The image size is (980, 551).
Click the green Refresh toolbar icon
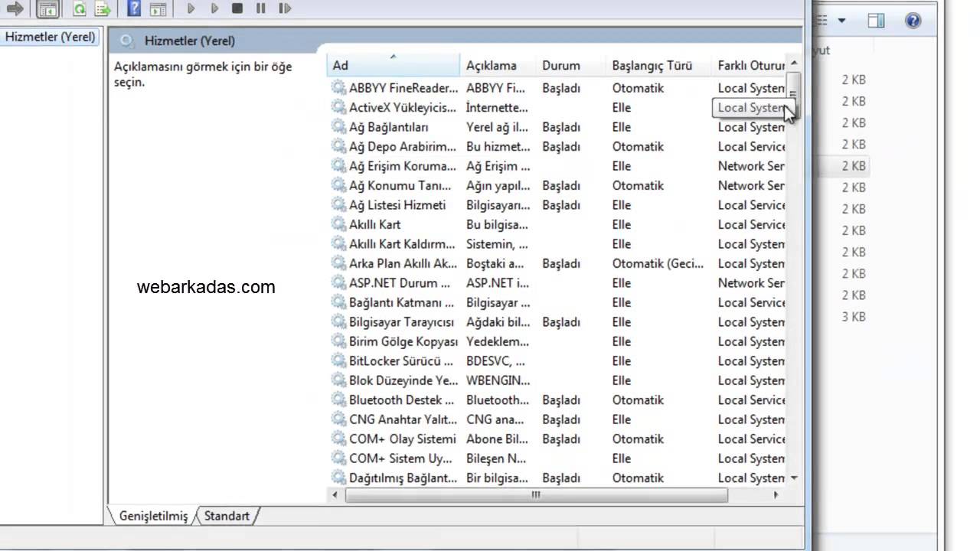80,9
